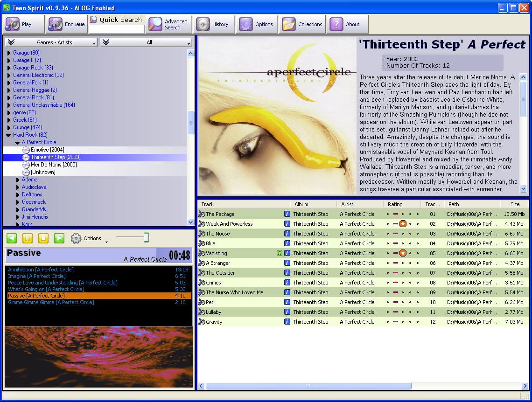Sort tracks by the Album column header
532x402 pixels.
coord(314,204)
